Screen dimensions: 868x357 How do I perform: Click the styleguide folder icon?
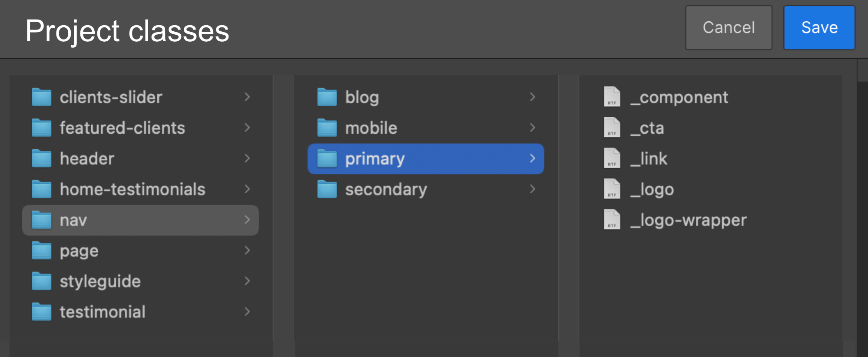click(42, 281)
